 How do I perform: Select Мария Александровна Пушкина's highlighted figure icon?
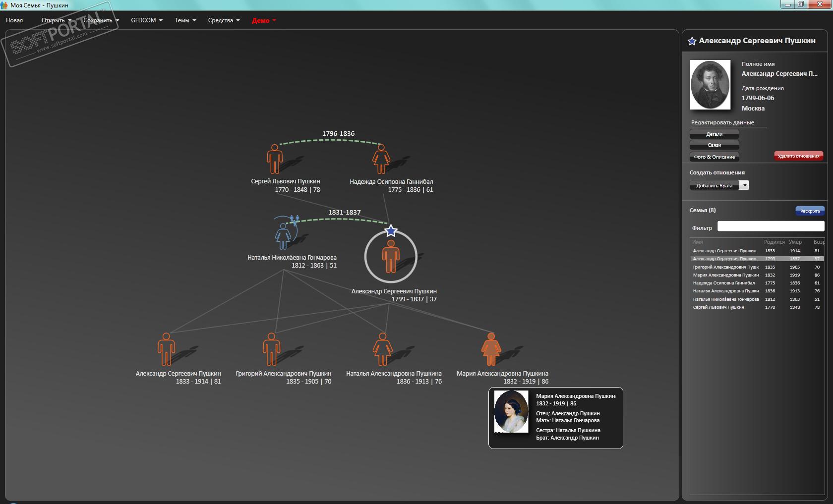click(491, 349)
